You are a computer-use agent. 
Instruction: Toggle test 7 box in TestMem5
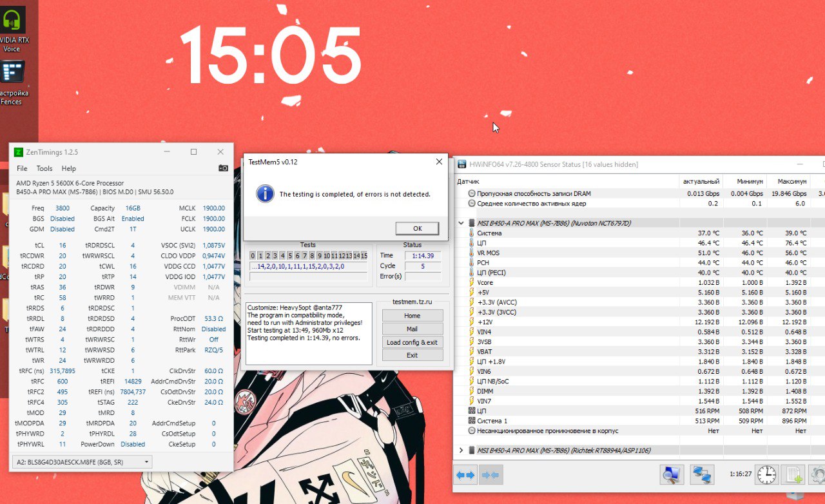pyautogui.click(x=305, y=256)
